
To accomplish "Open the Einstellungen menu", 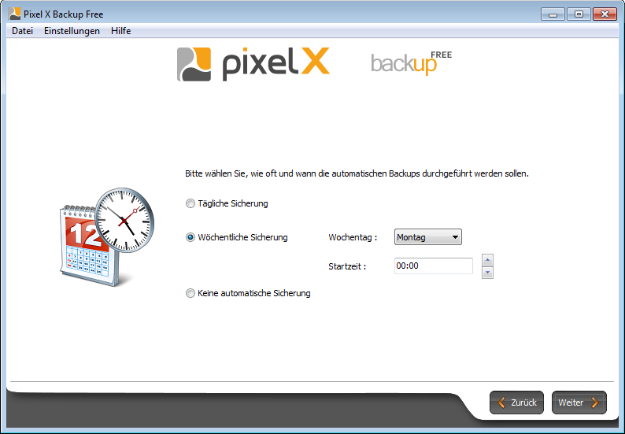I will click(x=72, y=31).
